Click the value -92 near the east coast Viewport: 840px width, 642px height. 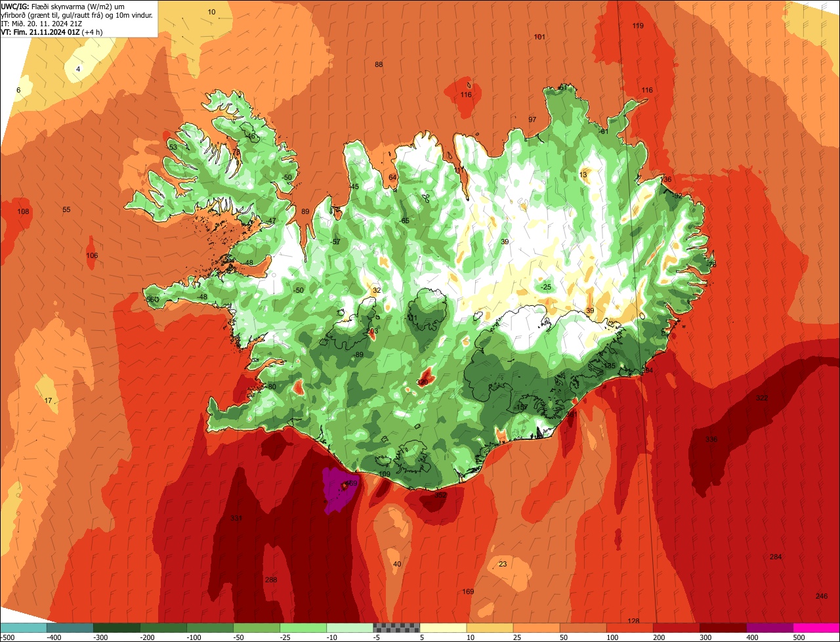click(677, 196)
